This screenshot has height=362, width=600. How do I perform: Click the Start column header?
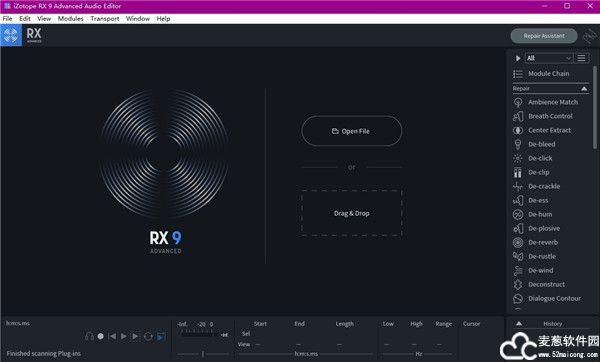[x=260, y=324]
